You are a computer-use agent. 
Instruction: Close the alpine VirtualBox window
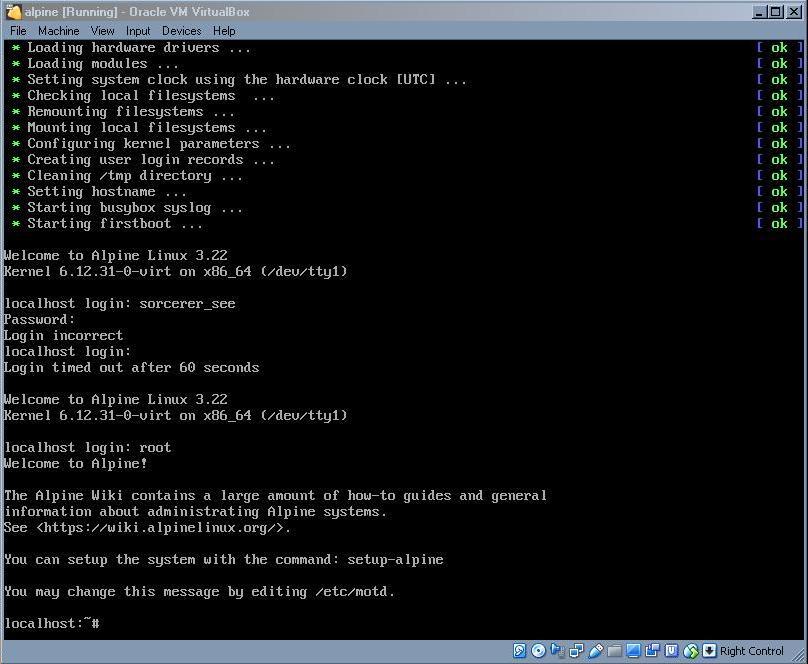pos(794,11)
